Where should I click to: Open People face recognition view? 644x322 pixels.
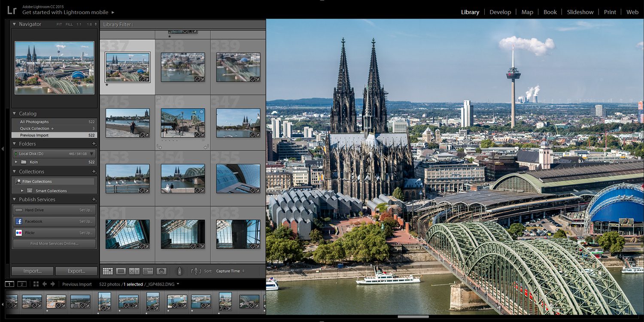pos(161,271)
